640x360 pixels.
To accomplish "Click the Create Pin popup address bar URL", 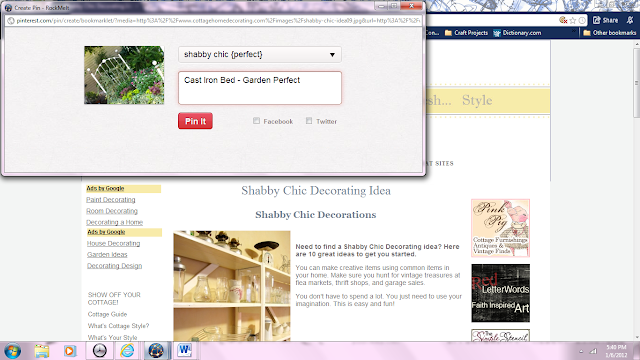I will click(218, 20).
